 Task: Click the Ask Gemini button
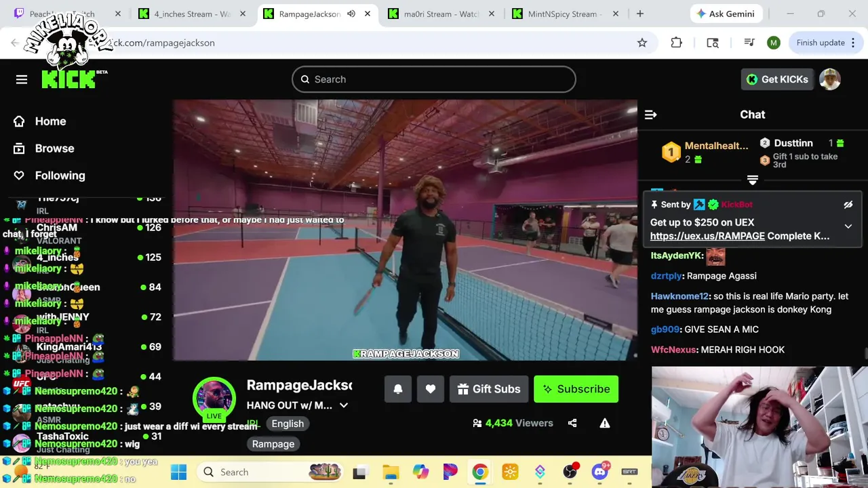[726, 14]
